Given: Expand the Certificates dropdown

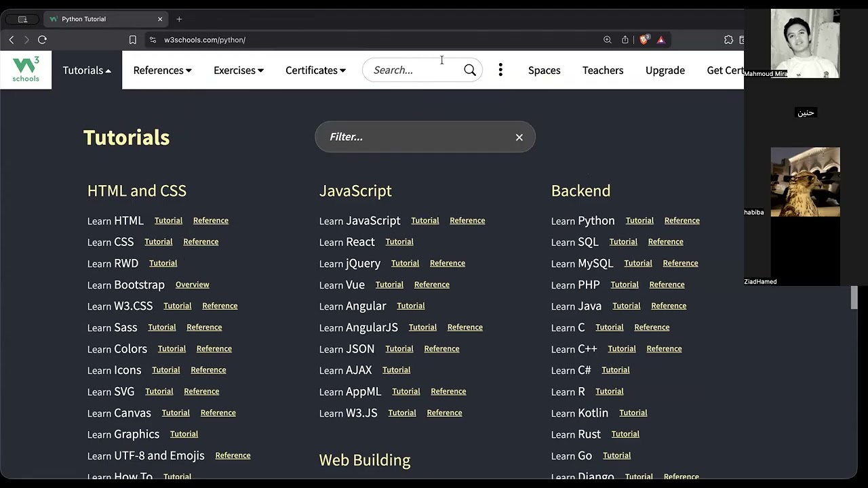Looking at the screenshot, I should pos(315,70).
